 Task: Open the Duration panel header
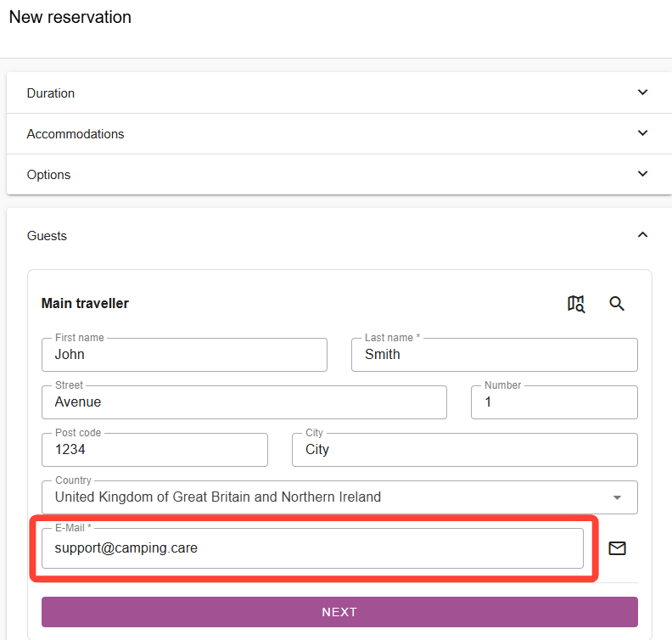255,93
